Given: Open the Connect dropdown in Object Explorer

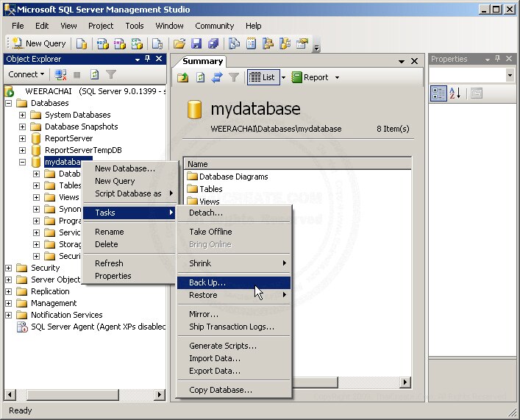Looking at the screenshot, I should 26,74.
